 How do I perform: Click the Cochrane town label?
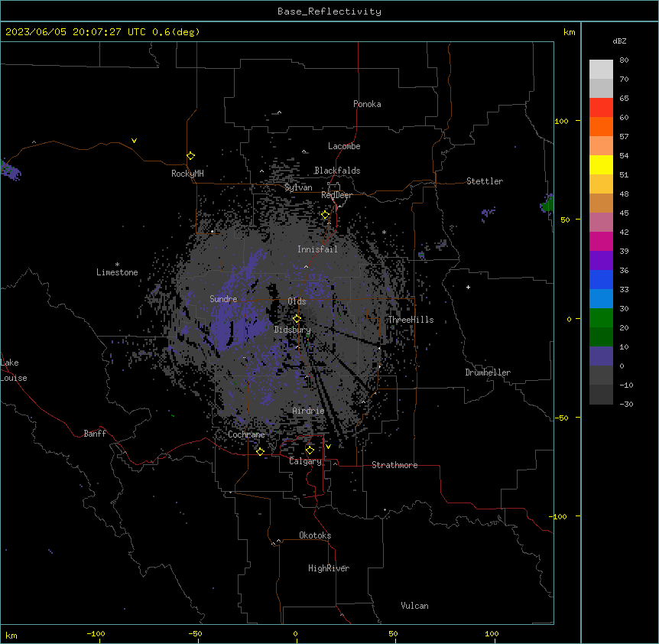point(246,434)
